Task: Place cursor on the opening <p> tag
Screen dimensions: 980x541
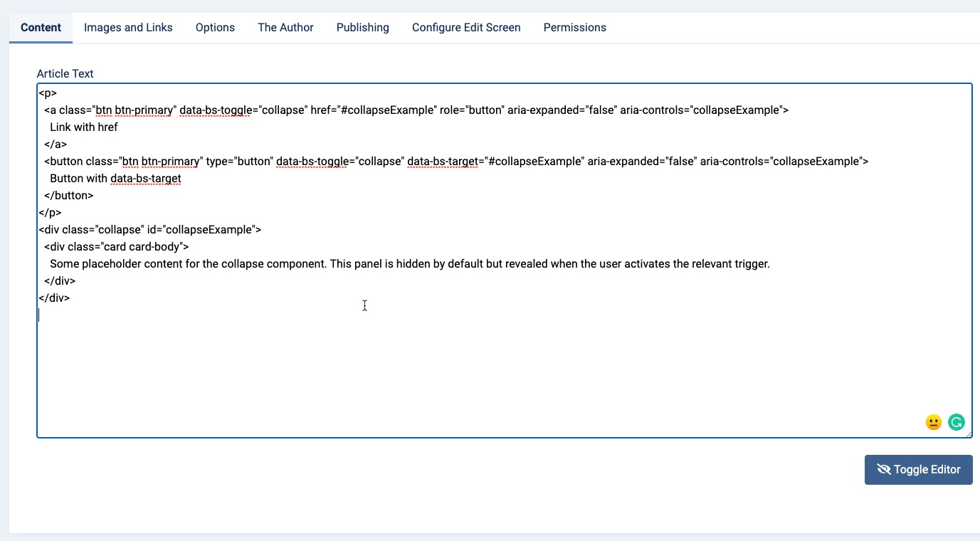Action: coord(48,93)
